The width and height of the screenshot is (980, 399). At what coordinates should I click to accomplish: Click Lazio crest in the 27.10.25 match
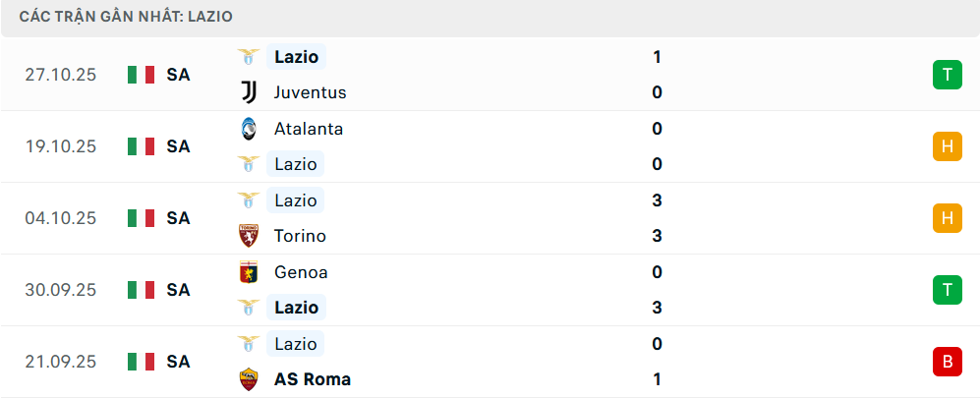tap(249, 57)
